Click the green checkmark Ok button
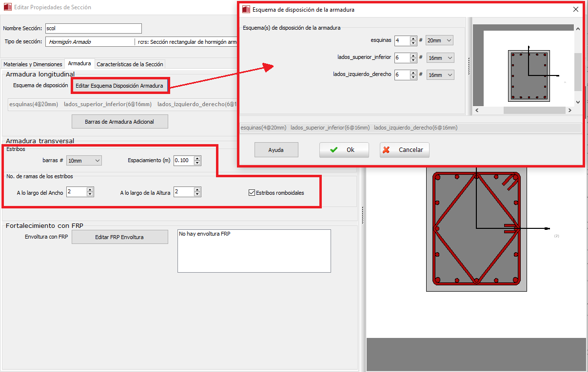 pos(344,150)
